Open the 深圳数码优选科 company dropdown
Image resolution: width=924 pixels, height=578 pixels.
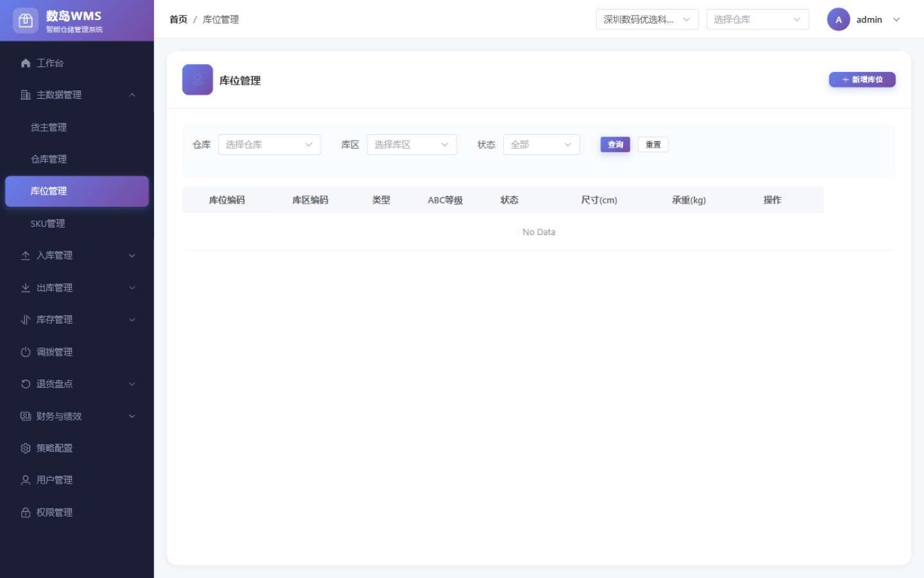tap(647, 19)
